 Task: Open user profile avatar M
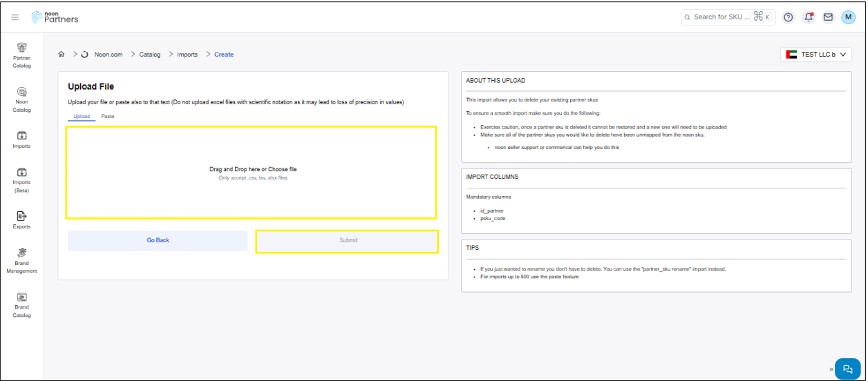pyautogui.click(x=848, y=17)
